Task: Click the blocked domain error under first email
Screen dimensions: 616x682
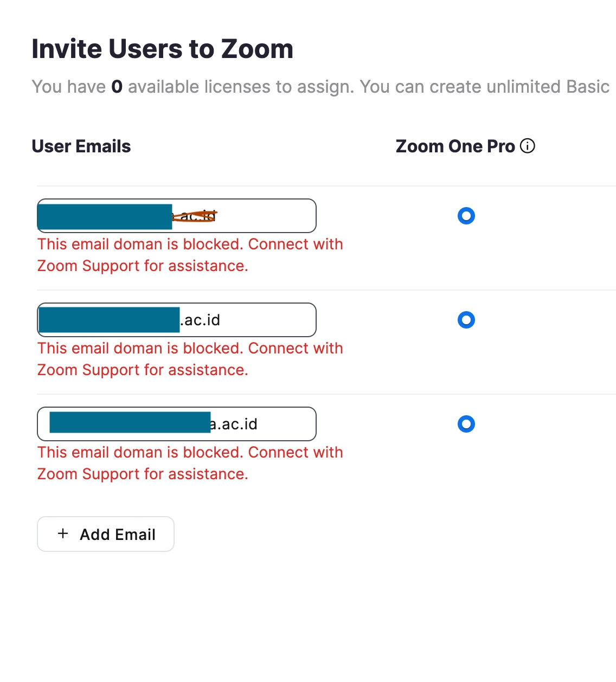Action: [190, 255]
